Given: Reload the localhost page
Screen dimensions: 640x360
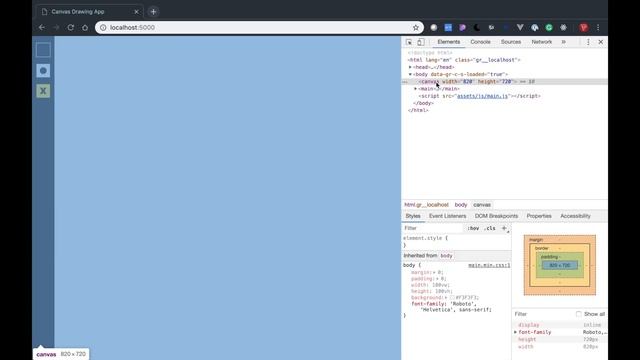Looking at the screenshot, I should 71,27.
